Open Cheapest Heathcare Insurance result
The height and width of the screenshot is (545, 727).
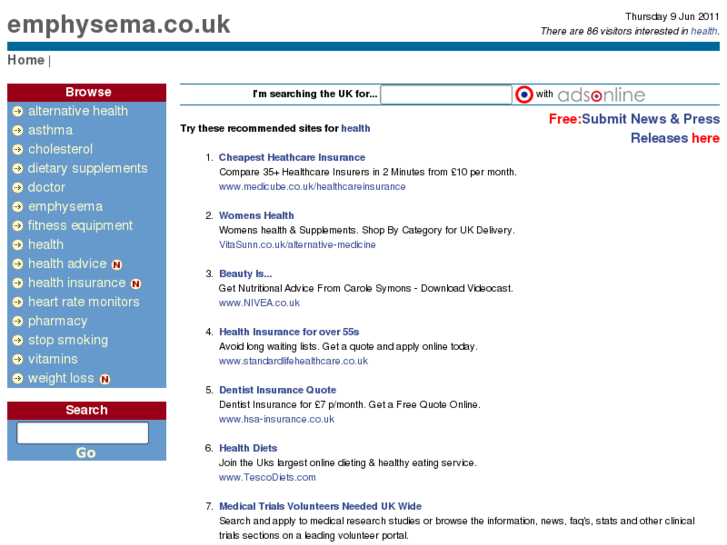click(292, 157)
